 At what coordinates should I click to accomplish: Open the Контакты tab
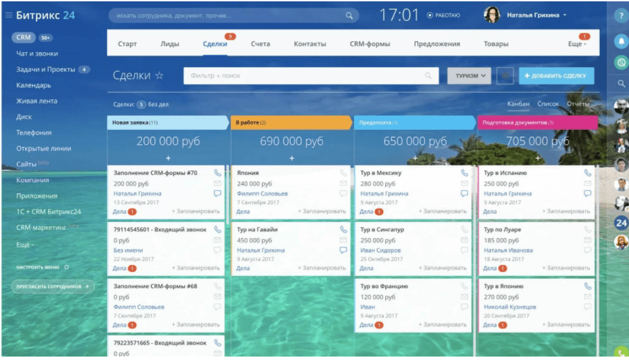pos(309,44)
